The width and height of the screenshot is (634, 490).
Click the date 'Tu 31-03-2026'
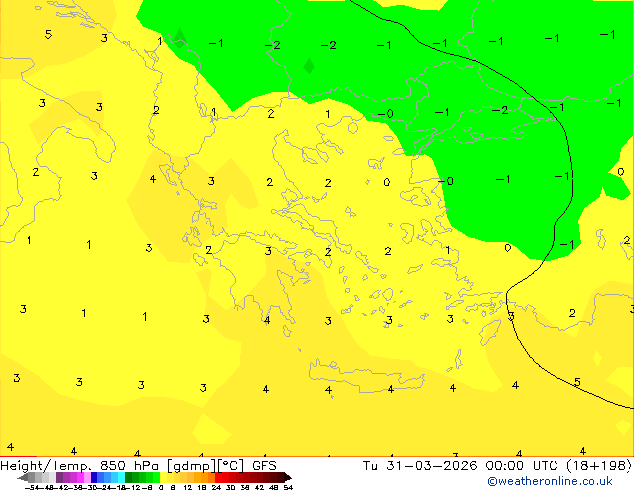(x=420, y=466)
